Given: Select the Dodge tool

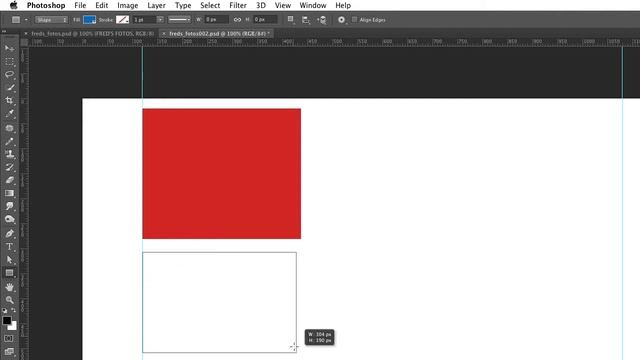Looking at the screenshot, I should pos(9,219).
